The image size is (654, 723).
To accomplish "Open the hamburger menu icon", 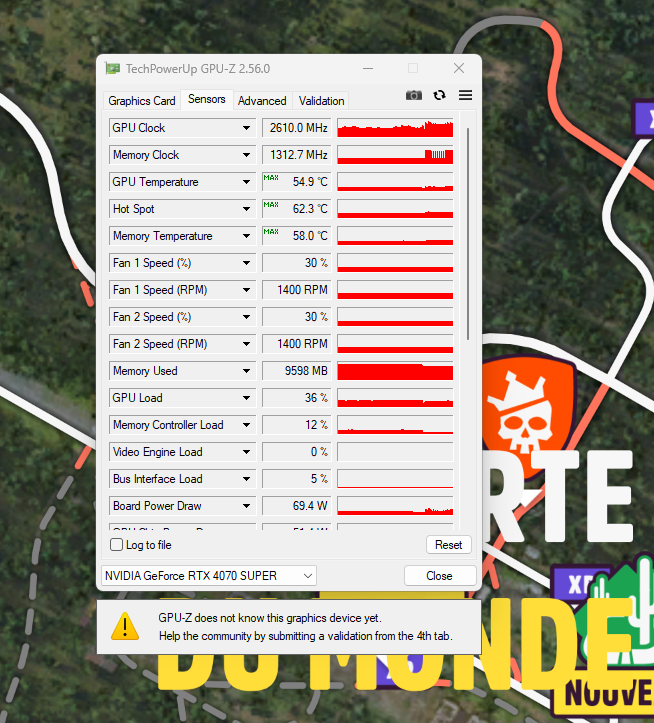I will click(465, 95).
